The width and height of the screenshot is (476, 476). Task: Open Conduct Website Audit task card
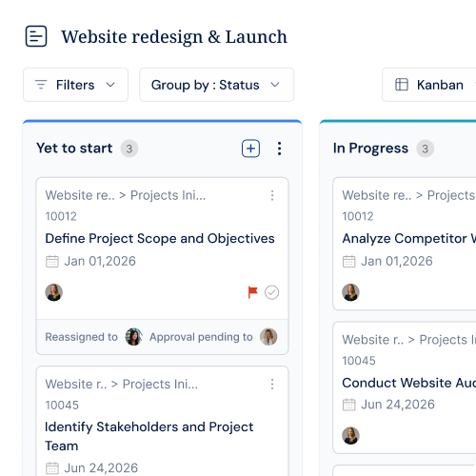[x=409, y=383]
